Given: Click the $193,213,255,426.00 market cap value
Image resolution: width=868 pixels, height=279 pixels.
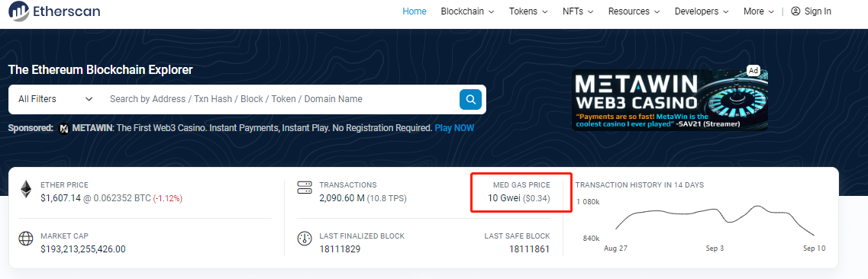Looking at the screenshot, I should [83, 249].
